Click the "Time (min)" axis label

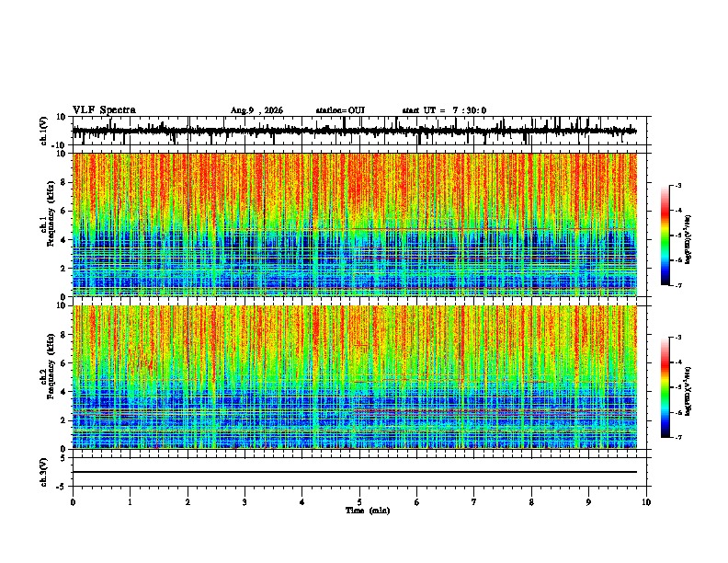coord(368,511)
